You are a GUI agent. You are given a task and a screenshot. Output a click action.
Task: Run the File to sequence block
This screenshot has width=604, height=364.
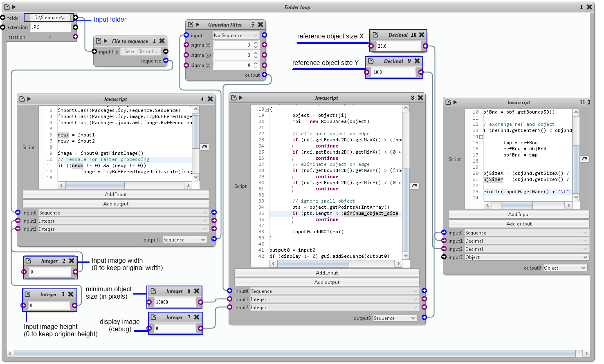click(x=105, y=41)
